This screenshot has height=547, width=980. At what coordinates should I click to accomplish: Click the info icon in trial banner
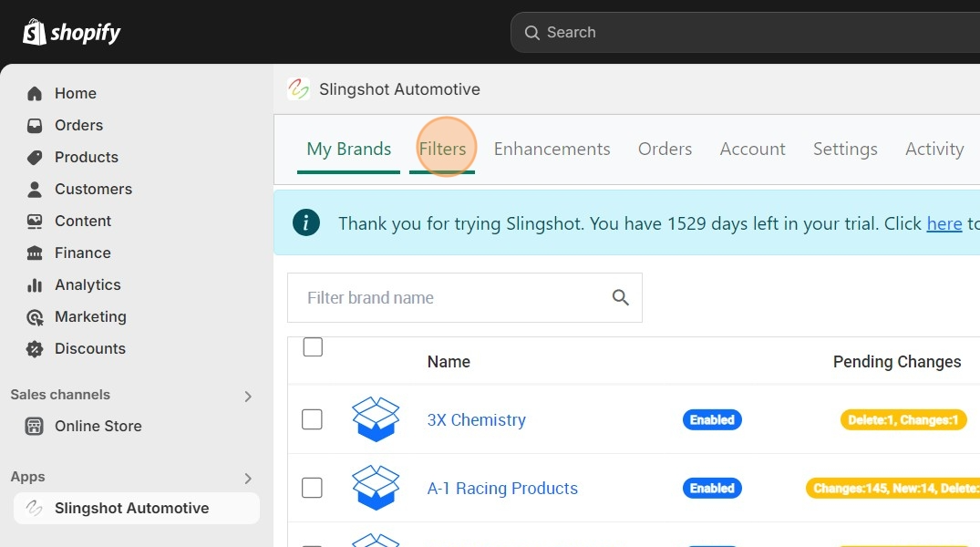point(306,222)
